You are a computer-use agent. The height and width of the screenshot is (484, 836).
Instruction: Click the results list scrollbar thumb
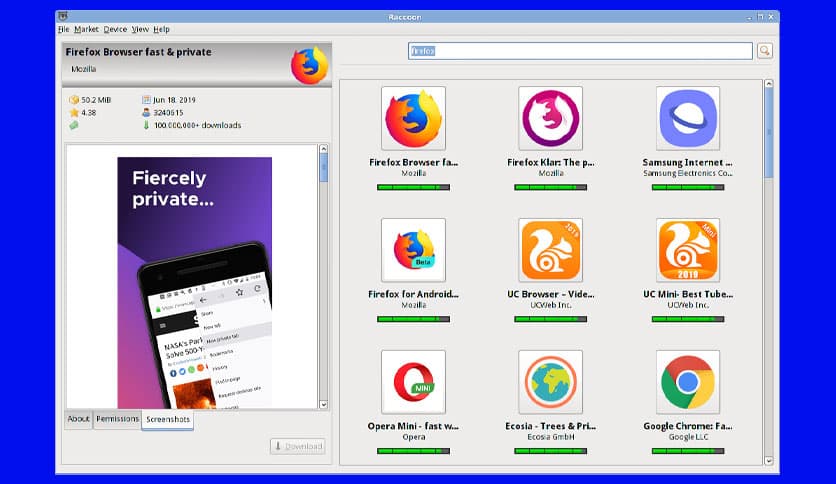769,132
